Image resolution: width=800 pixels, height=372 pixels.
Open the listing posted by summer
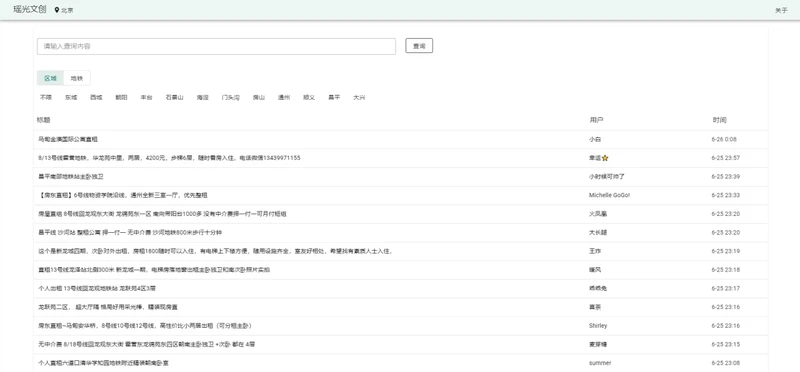[401, 363]
